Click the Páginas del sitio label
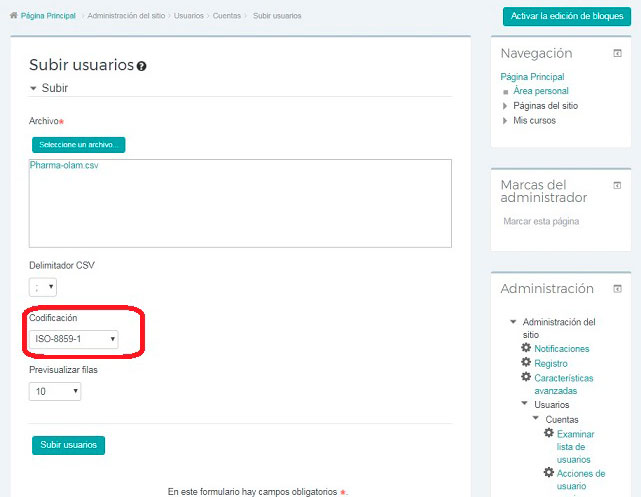Image resolution: width=641 pixels, height=497 pixels. [x=545, y=106]
